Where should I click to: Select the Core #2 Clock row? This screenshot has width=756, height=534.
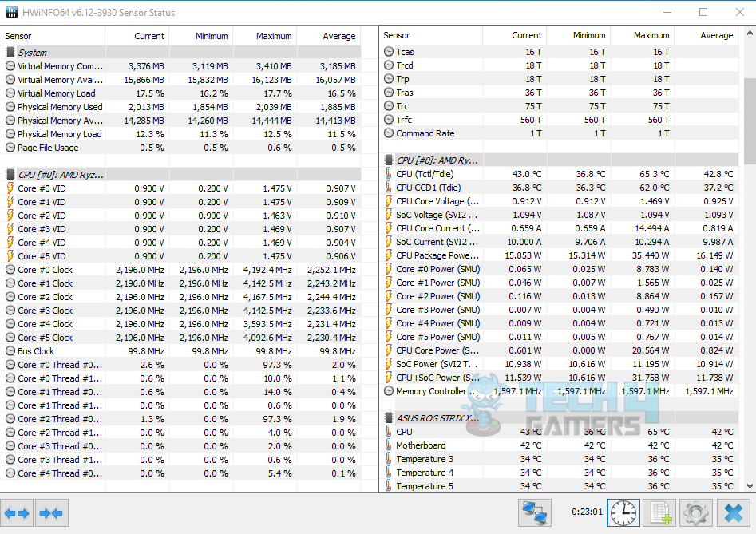[x=180, y=297]
